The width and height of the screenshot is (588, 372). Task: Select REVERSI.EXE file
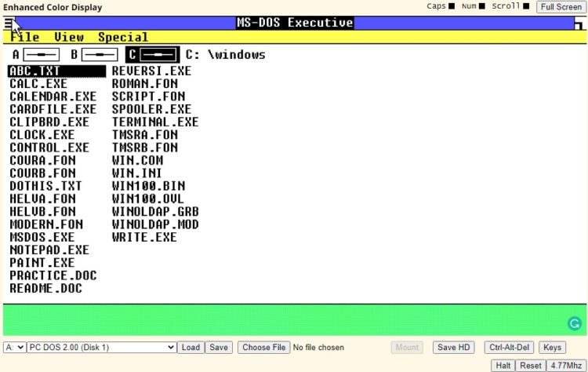click(x=151, y=71)
